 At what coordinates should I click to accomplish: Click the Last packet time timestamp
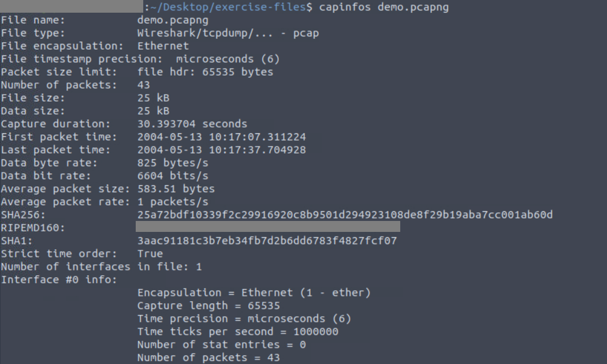[221, 150]
